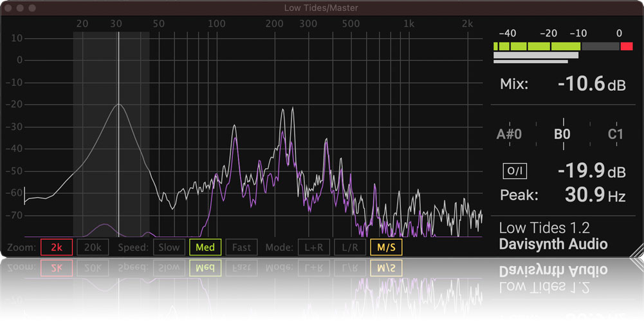Grab the resize handle in window corner
Image resolution: width=644 pixels, height=322 pixels.
[634, 249]
